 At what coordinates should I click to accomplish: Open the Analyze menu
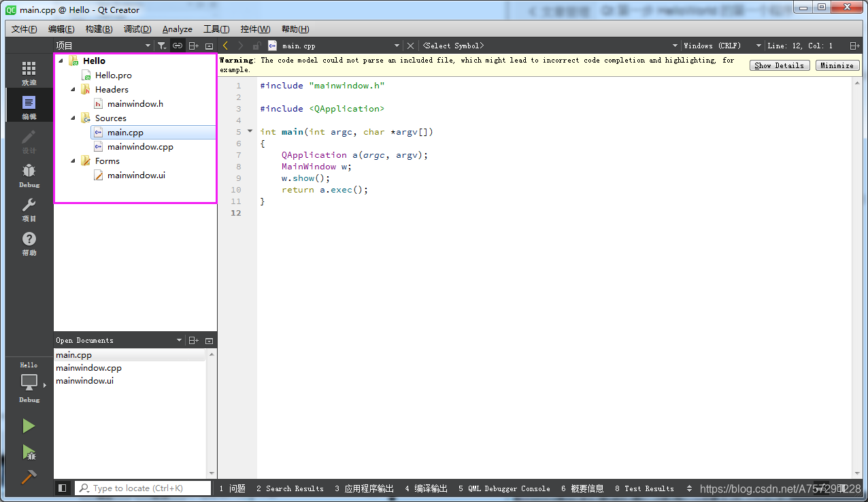[178, 29]
